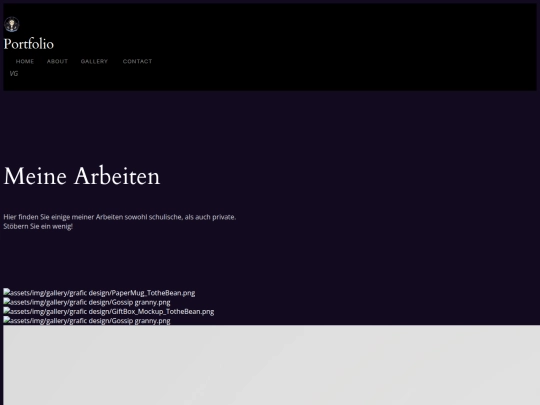Click the text 'Hier finden Sie einige meiner Arbeiten'

click(63, 217)
